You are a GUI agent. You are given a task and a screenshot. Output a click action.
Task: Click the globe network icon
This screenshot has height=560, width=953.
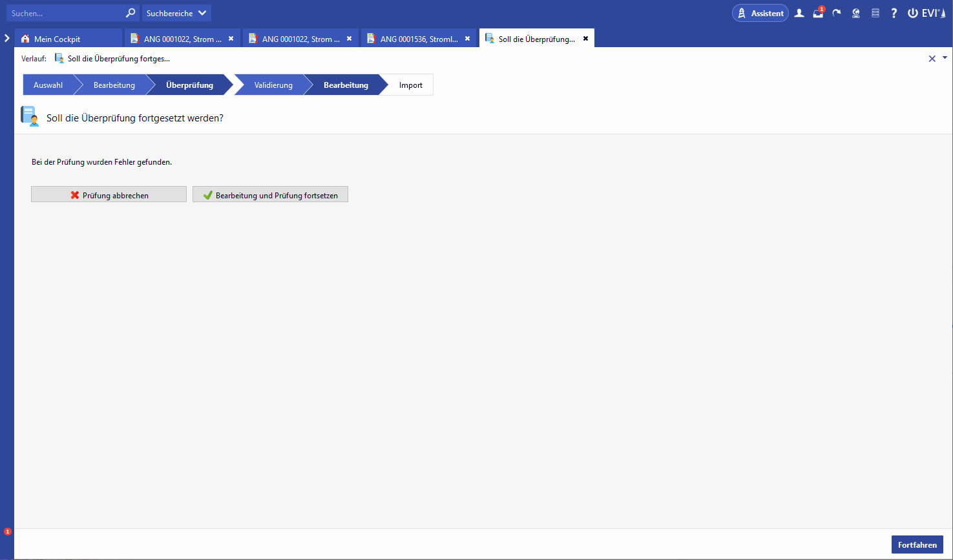pyautogui.click(x=856, y=13)
